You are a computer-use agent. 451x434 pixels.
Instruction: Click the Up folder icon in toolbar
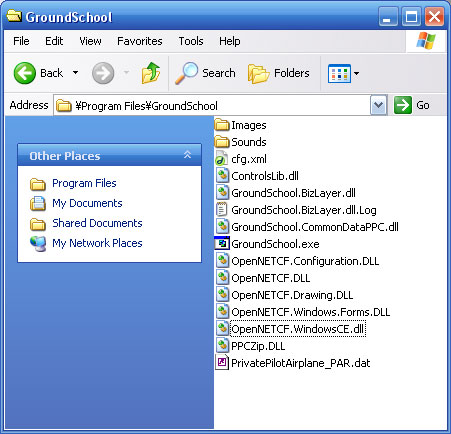pos(151,73)
